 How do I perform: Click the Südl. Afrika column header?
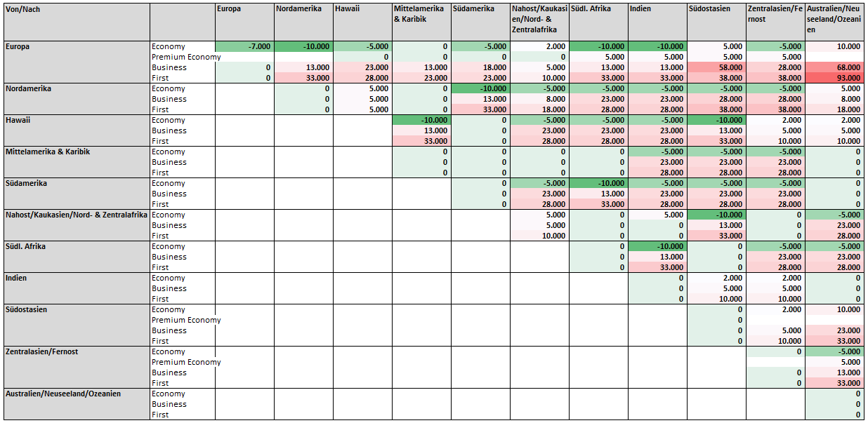(598, 22)
